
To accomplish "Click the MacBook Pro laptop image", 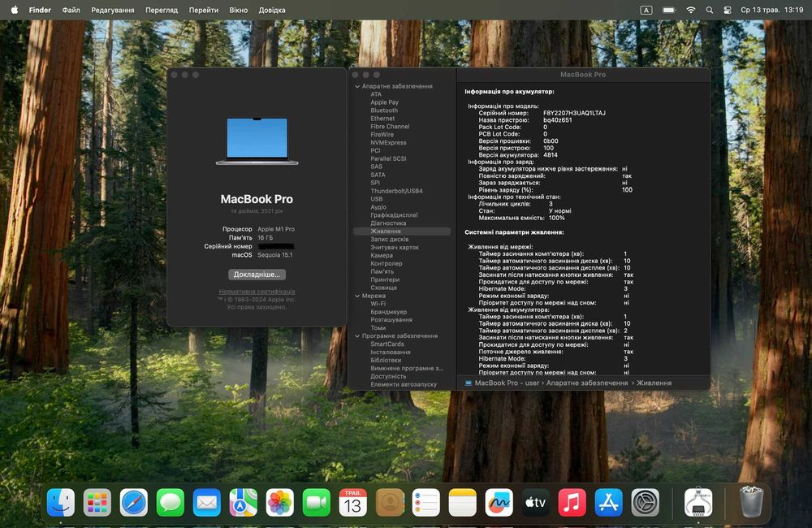I will (257, 141).
